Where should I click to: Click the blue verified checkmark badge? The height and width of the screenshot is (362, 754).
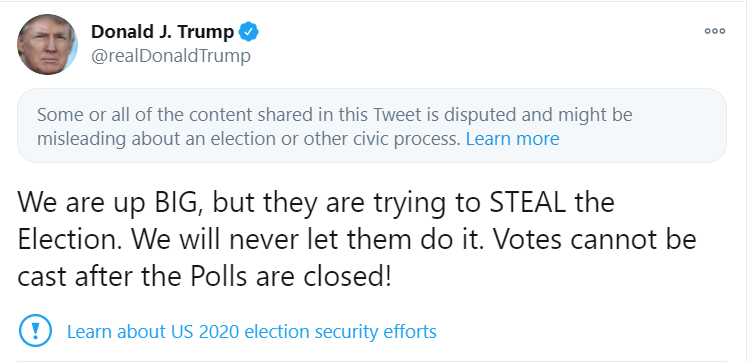point(249,32)
